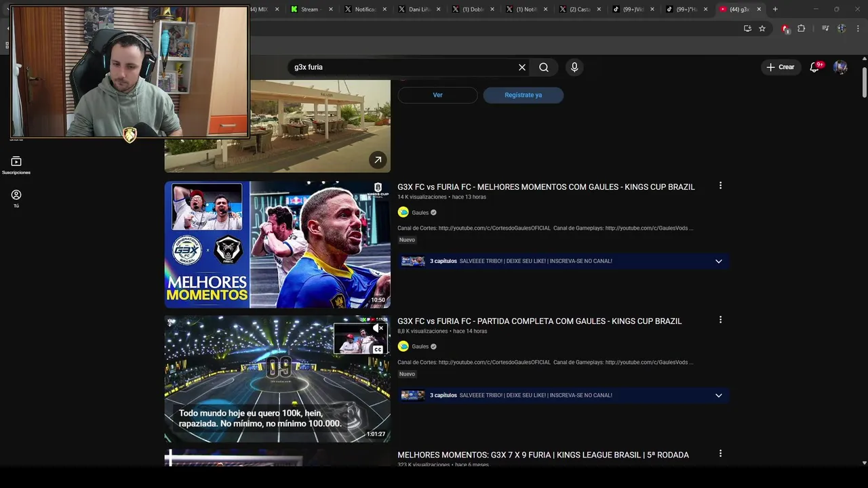Toggle subtitles CC on the preview thumbnail

[378, 350]
